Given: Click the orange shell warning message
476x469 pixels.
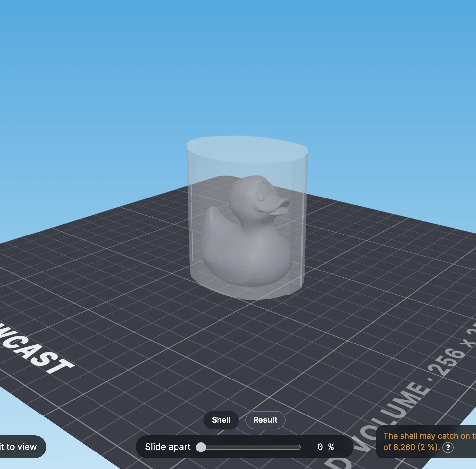Looking at the screenshot, I should point(429,441).
